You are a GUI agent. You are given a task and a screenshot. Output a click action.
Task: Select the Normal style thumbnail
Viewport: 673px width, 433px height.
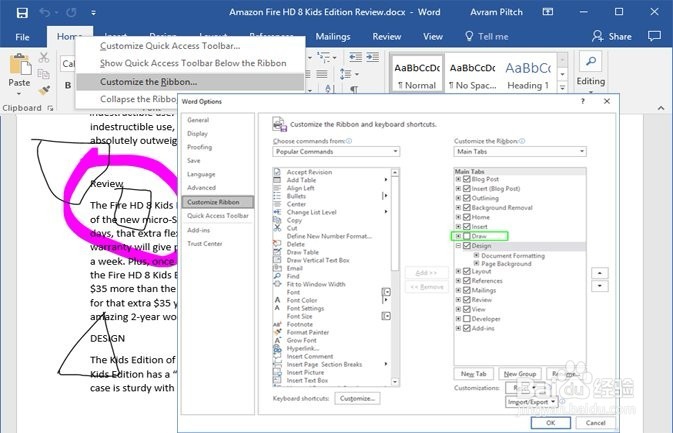[x=417, y=72]
